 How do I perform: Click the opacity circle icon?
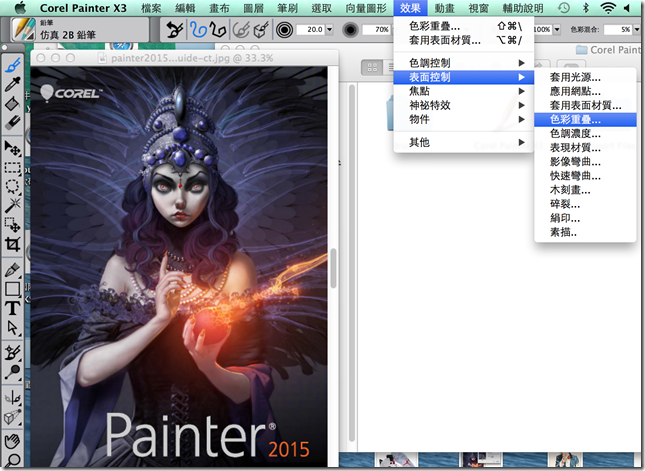click(350, 30)
